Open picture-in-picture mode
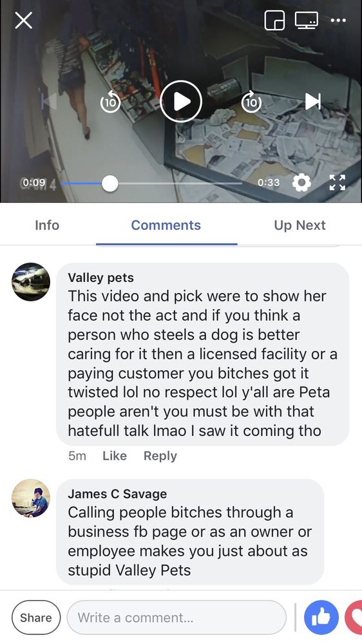This screenshot has height=644, width=362. [274, 20]
